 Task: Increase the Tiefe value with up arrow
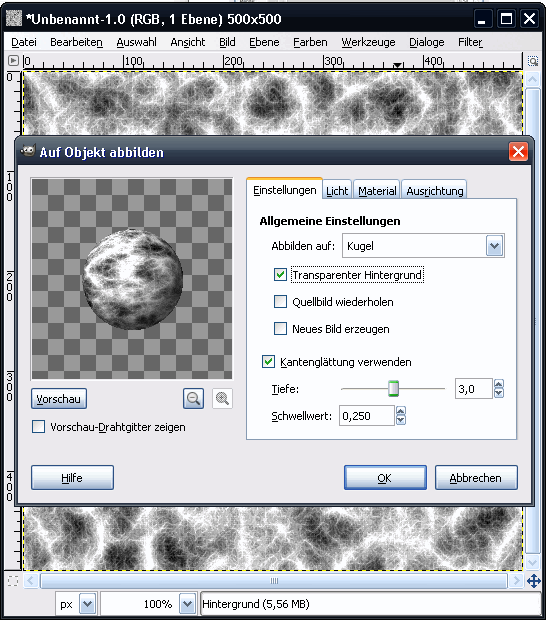[499, 384]
